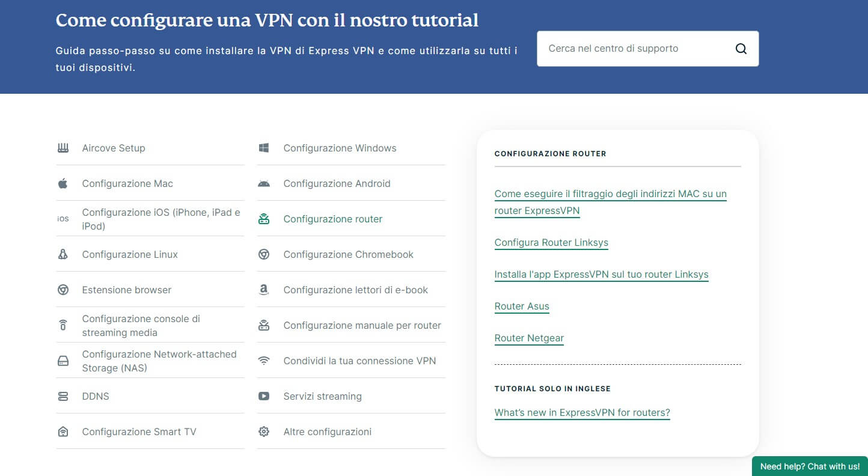Click the iOS icon
Image resolution: width=868 pixels, height=476 pixels.
click(63, 219)
